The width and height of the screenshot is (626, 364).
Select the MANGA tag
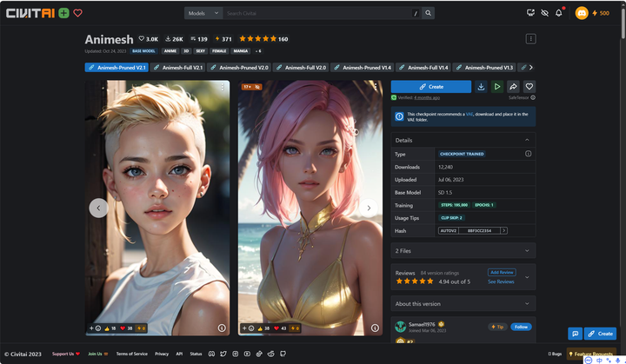click(240, 51)
